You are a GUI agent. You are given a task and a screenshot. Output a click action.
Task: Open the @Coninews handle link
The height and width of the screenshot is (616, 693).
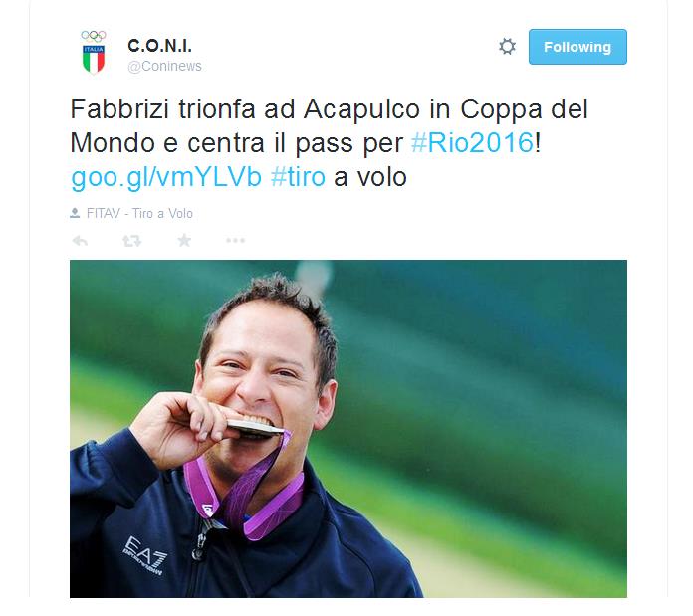click(x=164, y=66)
